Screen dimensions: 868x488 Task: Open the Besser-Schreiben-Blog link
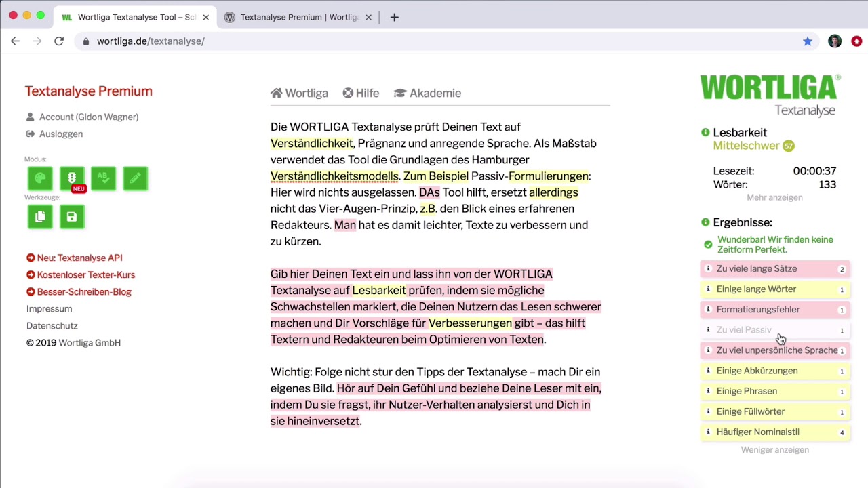(x=79, y=291)
